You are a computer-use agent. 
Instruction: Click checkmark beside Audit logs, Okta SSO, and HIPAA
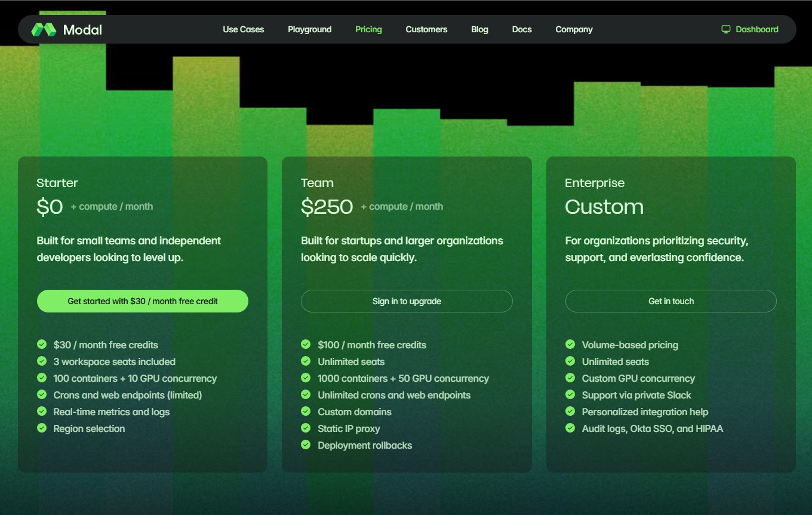pos(570,428)
